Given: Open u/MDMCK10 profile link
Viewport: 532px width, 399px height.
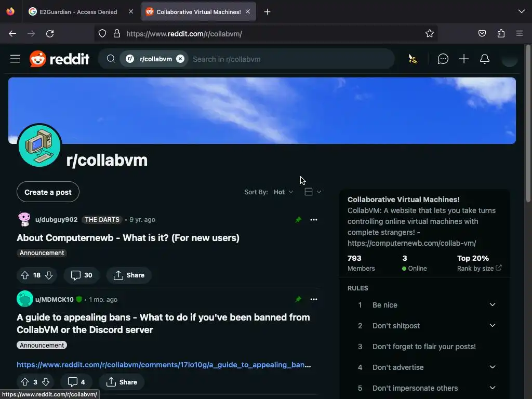Looking at the screenshot, I should pos(54,300).
